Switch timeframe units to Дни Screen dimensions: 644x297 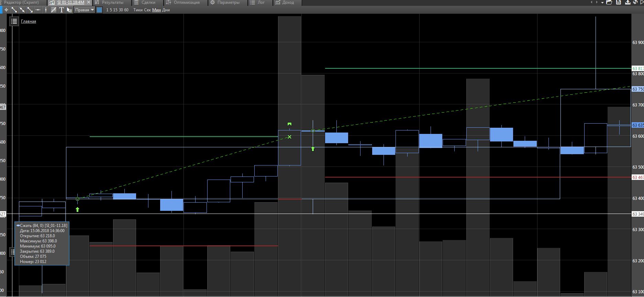click(x=166, y=10)
